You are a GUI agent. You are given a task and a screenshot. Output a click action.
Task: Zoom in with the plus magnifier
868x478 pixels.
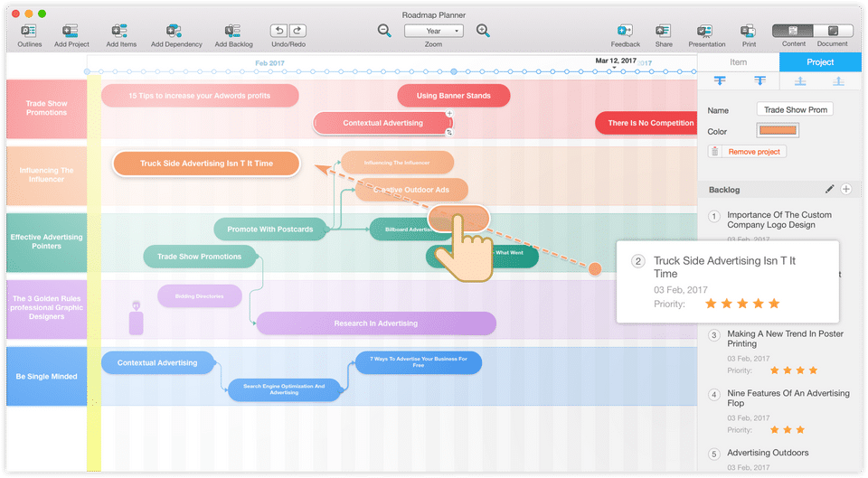483,31
